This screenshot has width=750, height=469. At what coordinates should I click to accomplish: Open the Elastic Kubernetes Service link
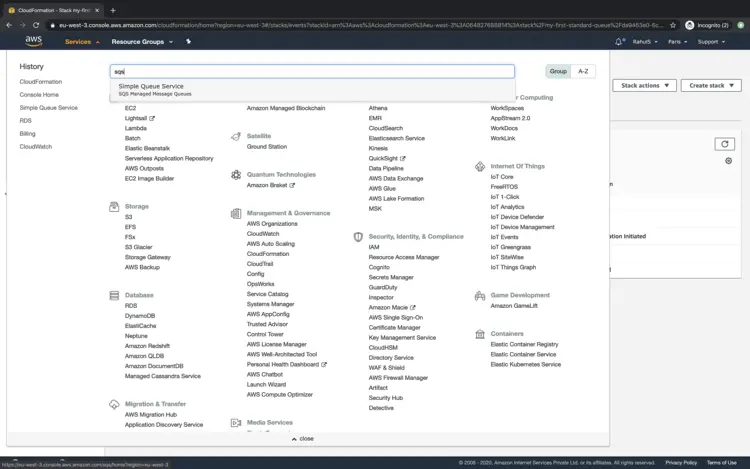point(526,364)
